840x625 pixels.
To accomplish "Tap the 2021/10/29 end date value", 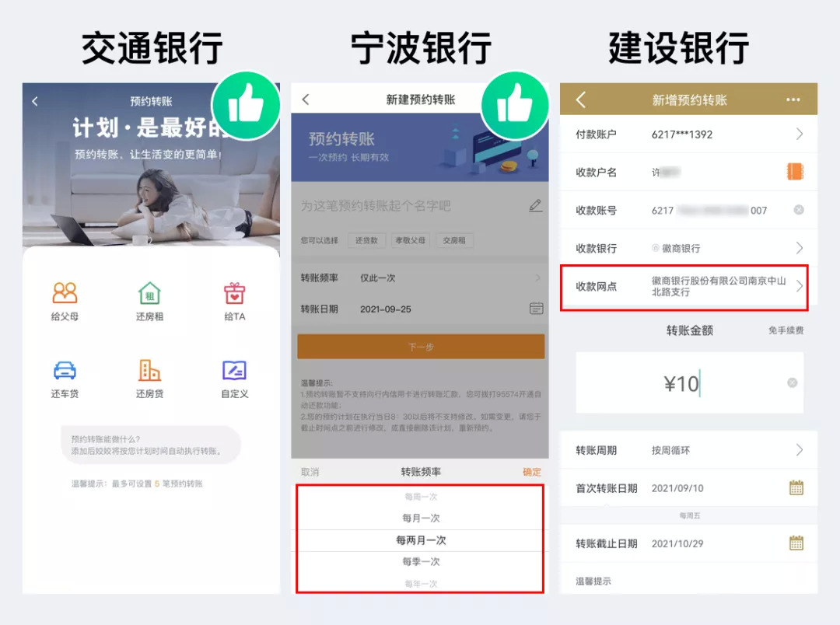I will [x=677, y=543].
